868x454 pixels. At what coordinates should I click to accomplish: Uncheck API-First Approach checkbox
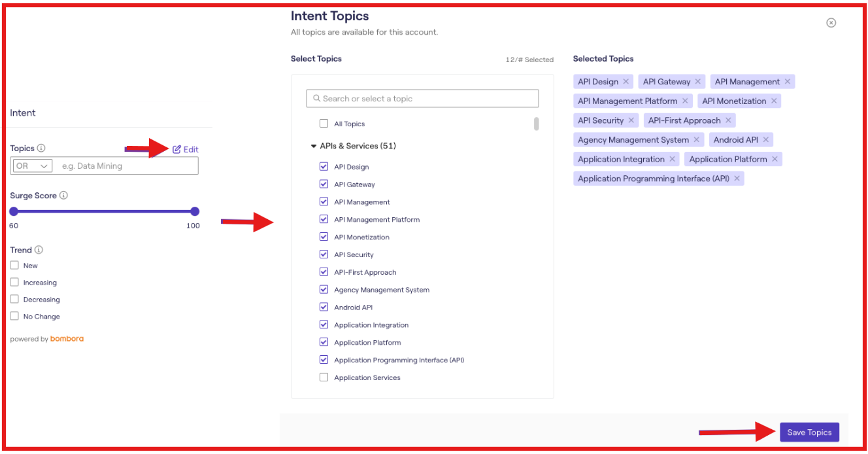click(x=324, y=272)
